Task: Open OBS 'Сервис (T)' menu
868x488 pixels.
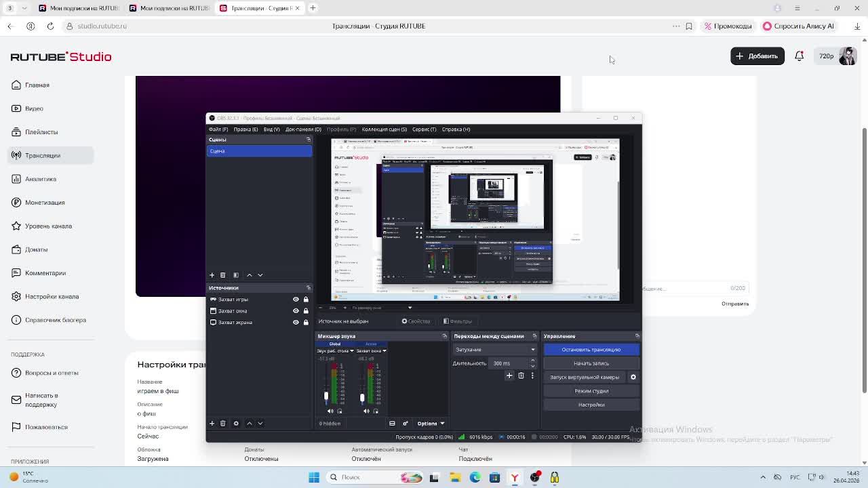Action: [425, 129]
